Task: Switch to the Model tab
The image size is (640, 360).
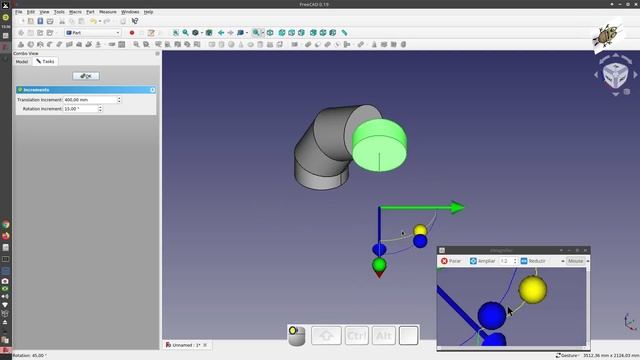Action: click(22, 62)
